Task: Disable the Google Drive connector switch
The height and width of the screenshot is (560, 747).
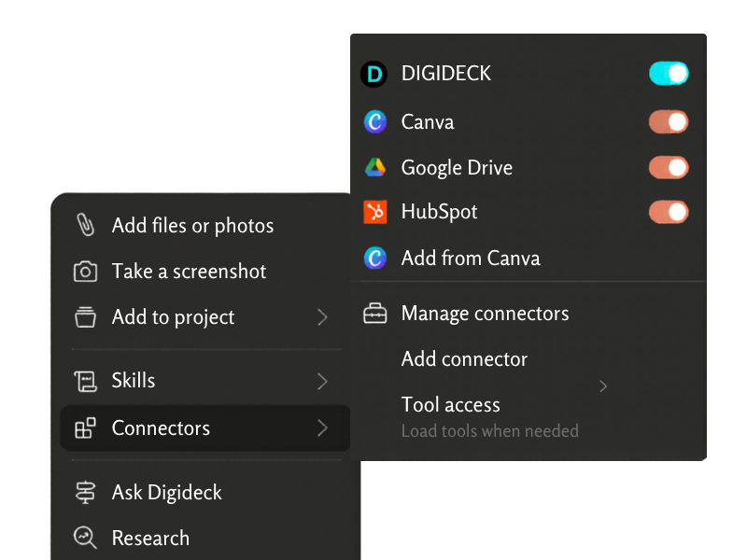Action: tap(669, 168)
